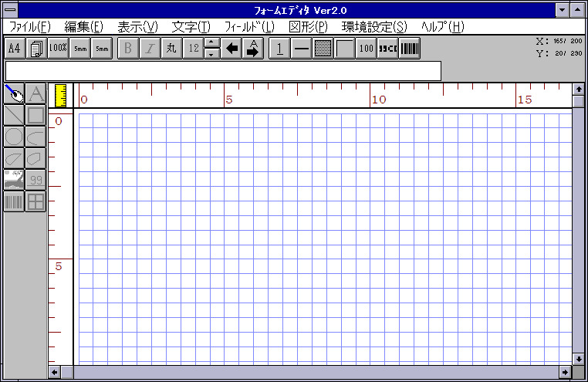This screenshot has width=588, height=382.
Task: Select the arc drawing tool
Action: click(36, 137)
